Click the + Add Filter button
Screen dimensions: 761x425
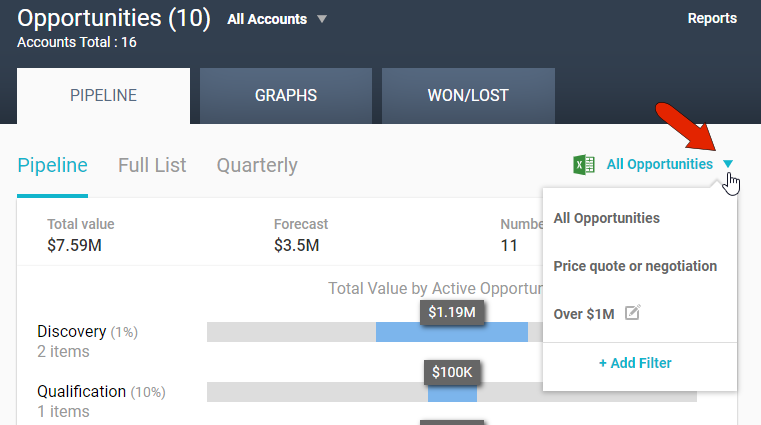coord(635,363)
